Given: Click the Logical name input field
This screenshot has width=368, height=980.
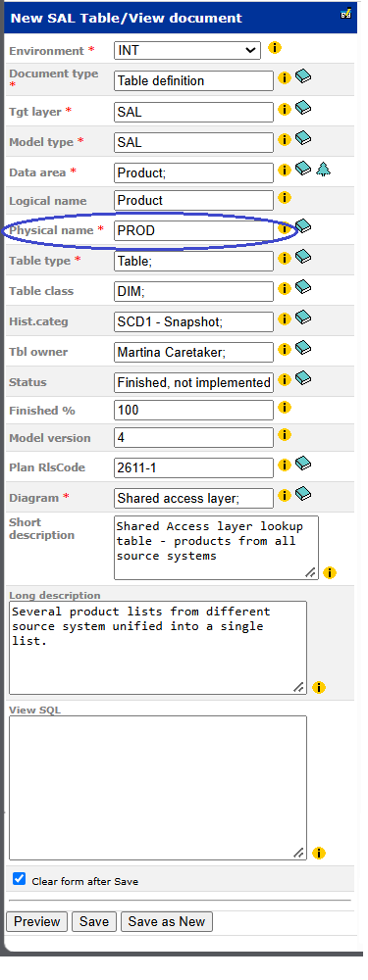Looking at the screenshot, I should coord(193,200).
